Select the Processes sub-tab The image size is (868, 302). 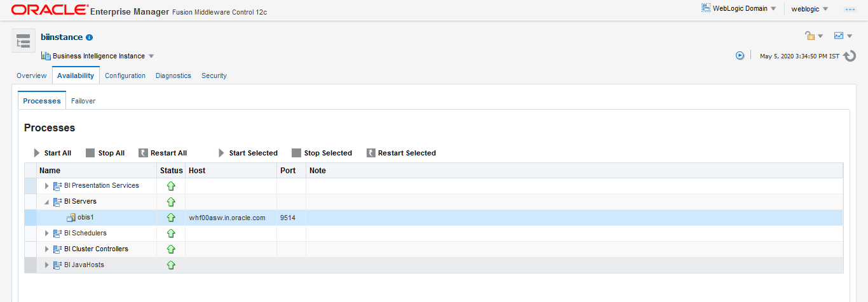click(x=42, y=101)
